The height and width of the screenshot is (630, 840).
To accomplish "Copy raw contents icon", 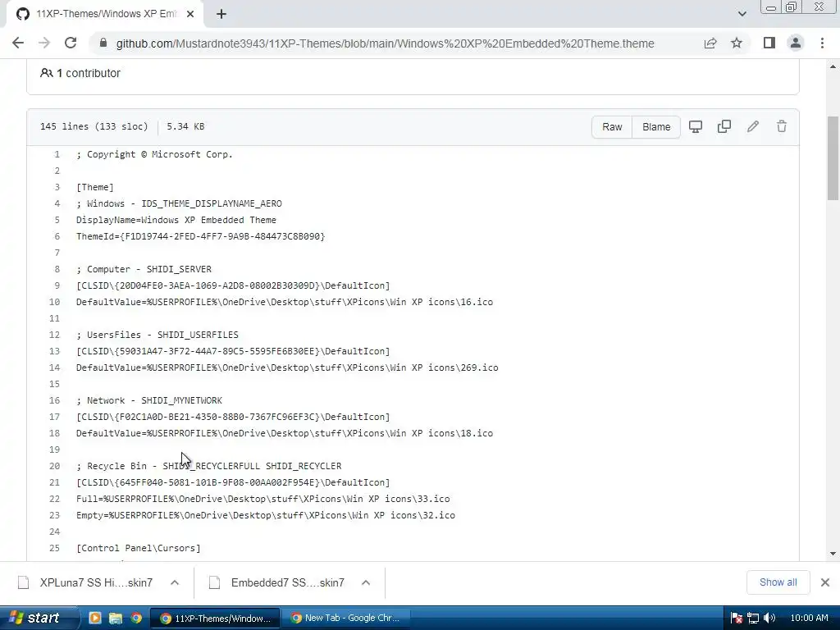I will click(x=724, y=127).
